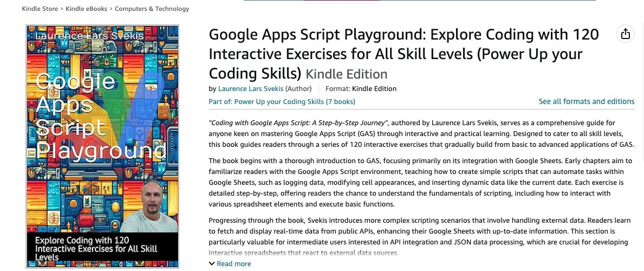This screenshot has height=271, width=644.
Task: Click See all formats and editions
Action: click(x=587, y=101)
